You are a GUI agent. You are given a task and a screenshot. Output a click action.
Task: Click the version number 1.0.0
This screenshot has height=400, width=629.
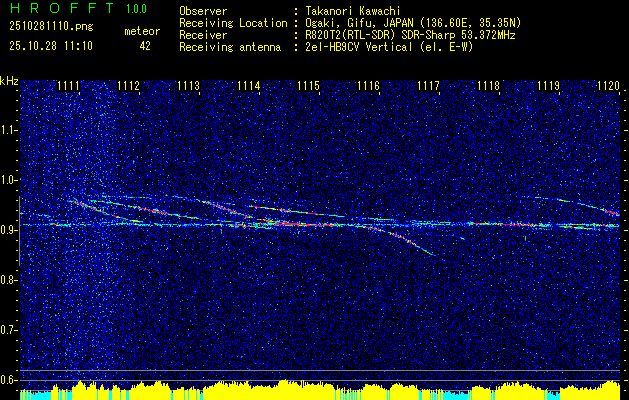tap(136, 8)
